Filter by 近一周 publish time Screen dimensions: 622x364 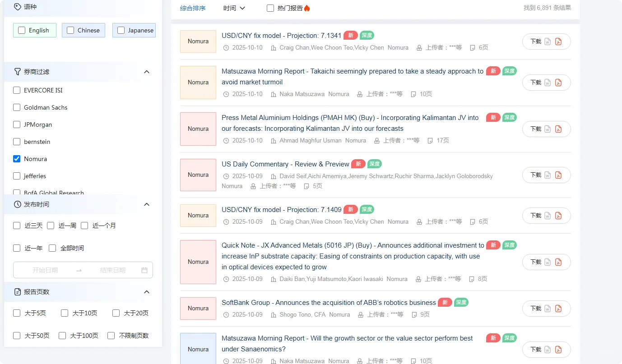[x=51, y=226]
